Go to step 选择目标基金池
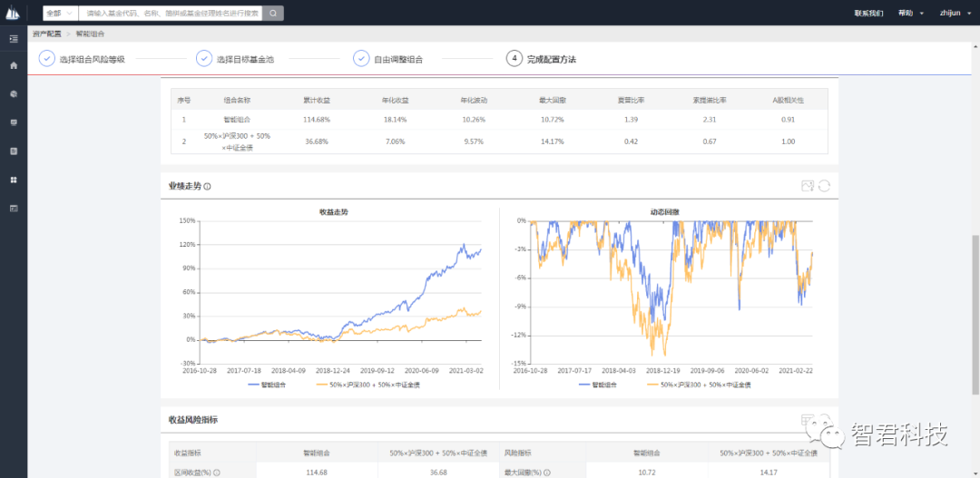This screenshot has height=478, width=980. click(245, 59)
